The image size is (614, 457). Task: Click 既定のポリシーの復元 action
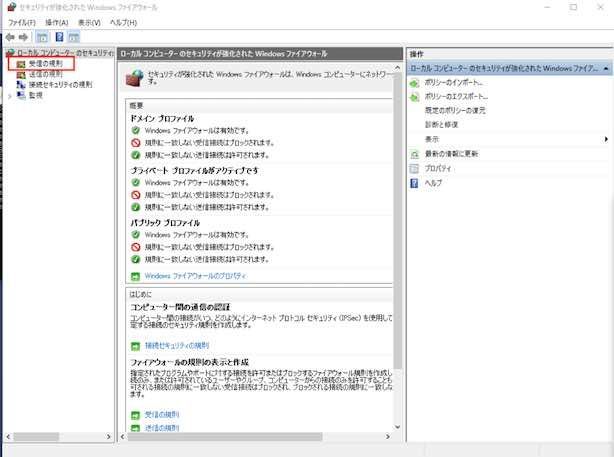(x=455, y=110)
